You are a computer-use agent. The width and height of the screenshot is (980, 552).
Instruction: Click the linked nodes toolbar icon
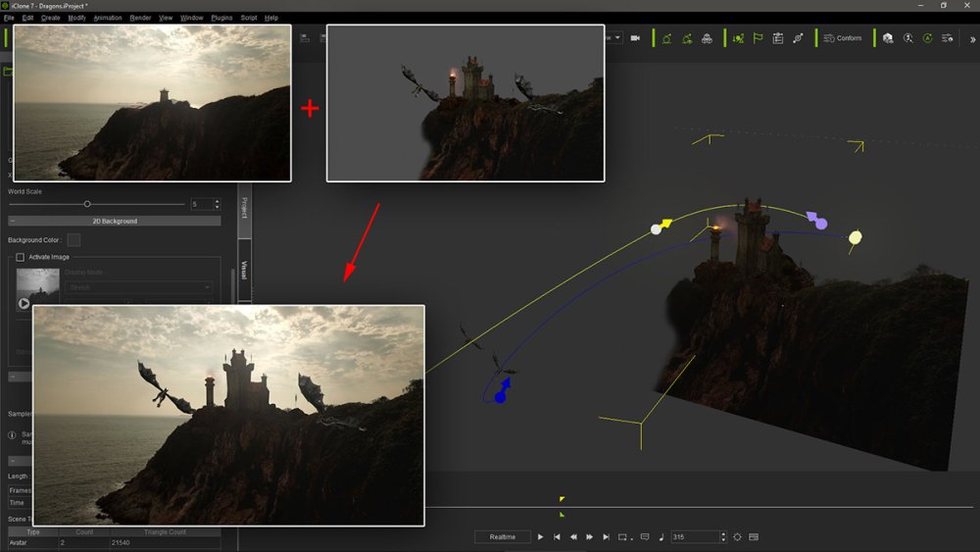click(x=798, y=38)
